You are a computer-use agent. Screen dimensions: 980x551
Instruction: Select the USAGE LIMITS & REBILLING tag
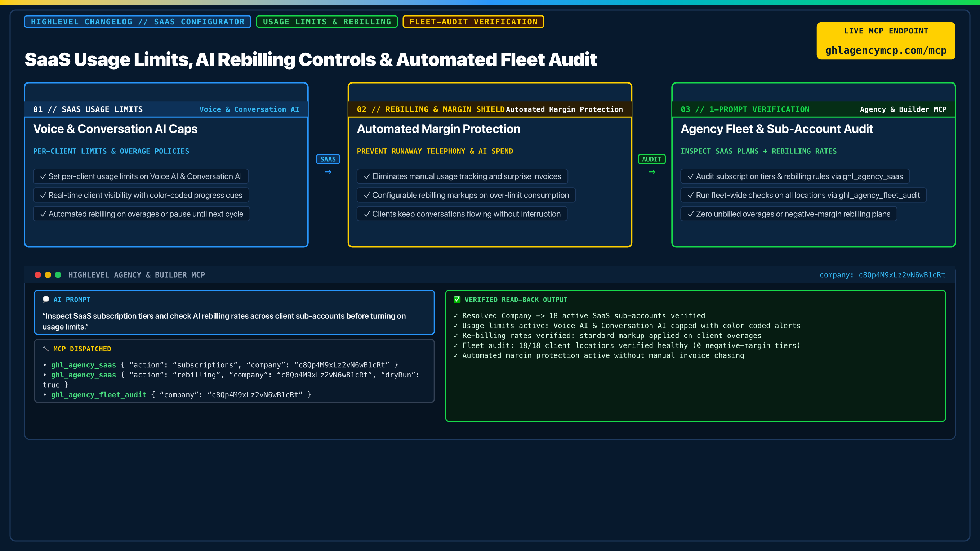click(327, 22)
